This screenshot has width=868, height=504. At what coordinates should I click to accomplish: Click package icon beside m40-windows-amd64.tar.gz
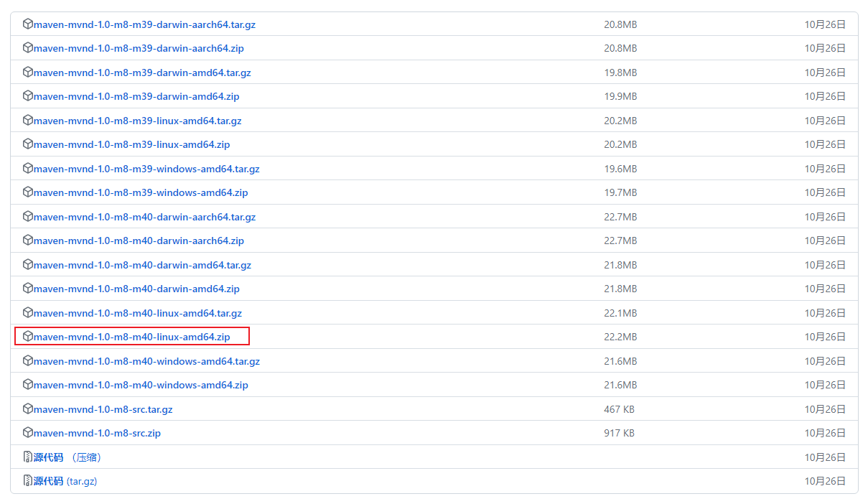point(28,360)
